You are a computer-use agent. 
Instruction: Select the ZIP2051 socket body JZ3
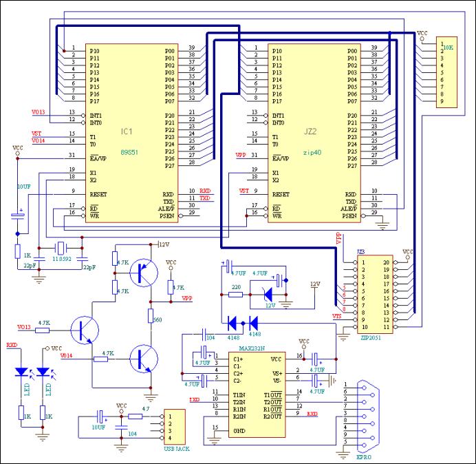375,295
